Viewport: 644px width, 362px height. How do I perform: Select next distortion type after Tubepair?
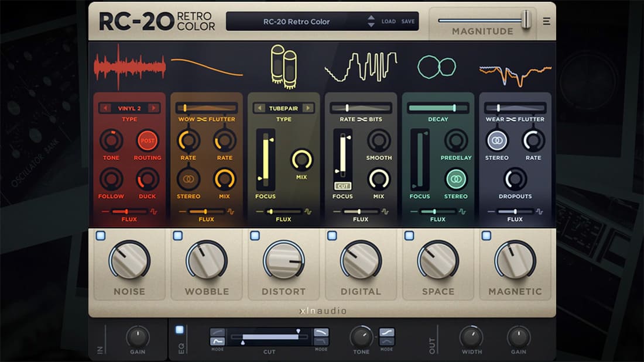point(308,108)
